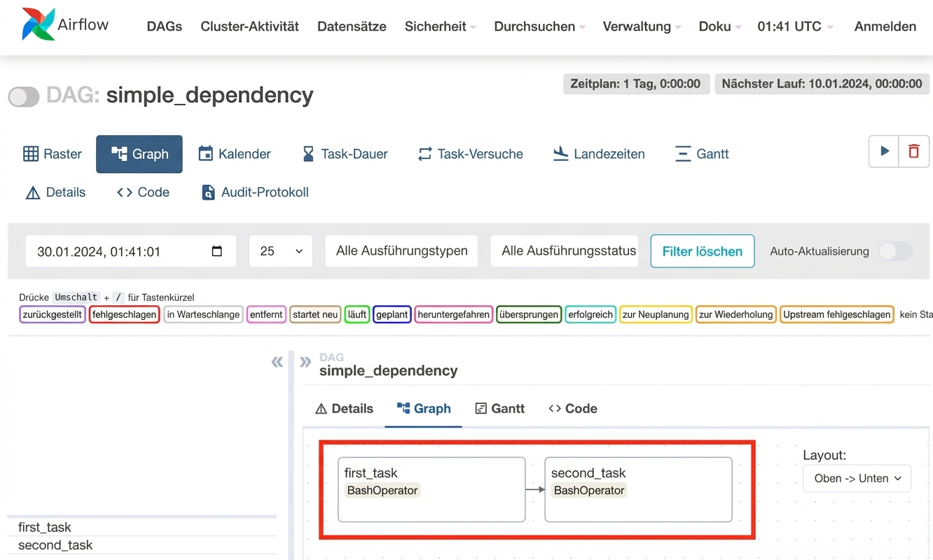
Task: Expand the Sicherheit dropdown menu
Action: pyautogui.click(x=441, y=27)
